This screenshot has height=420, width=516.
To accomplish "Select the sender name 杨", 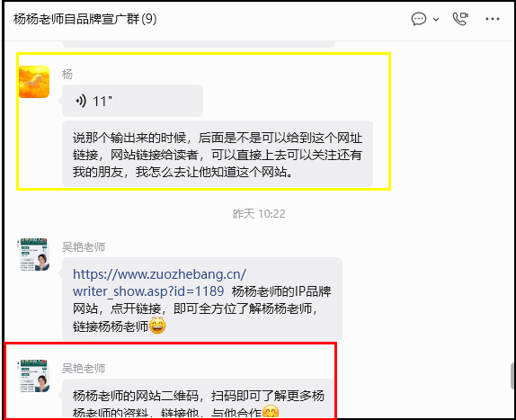I will tap(67, 75).
